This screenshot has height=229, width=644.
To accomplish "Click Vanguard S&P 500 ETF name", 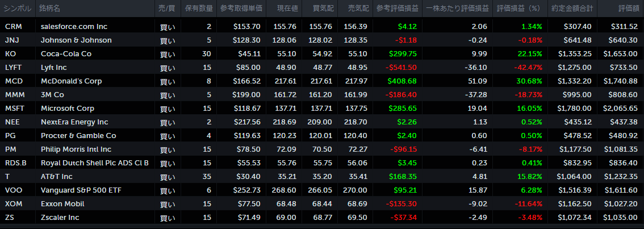I will [81, 190].
